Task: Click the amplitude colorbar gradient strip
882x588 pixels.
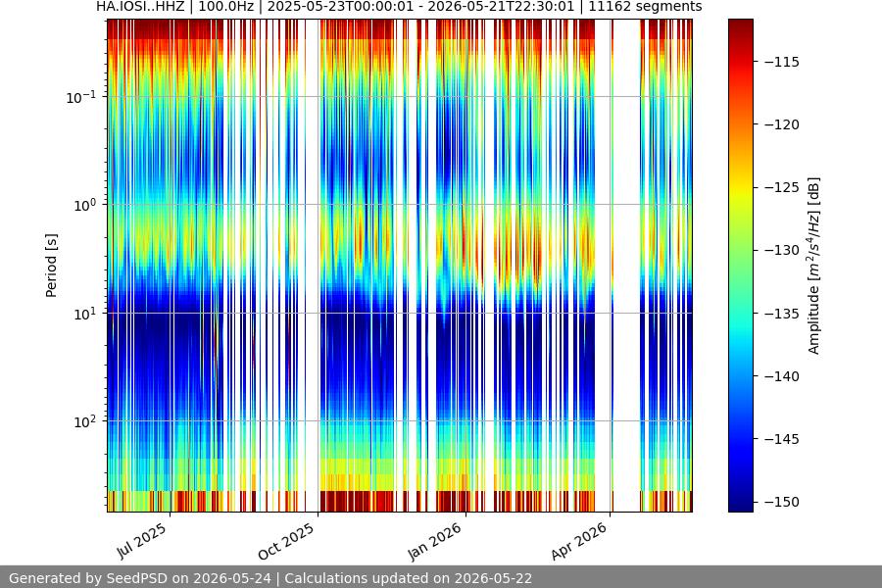Action: 740,266
